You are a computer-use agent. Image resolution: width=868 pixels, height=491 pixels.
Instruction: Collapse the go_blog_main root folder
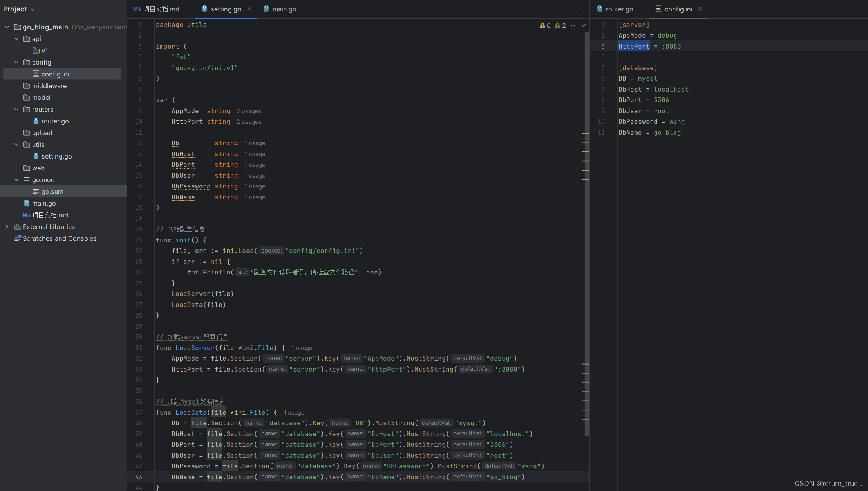pyautogui.click(x=7, y=27)
